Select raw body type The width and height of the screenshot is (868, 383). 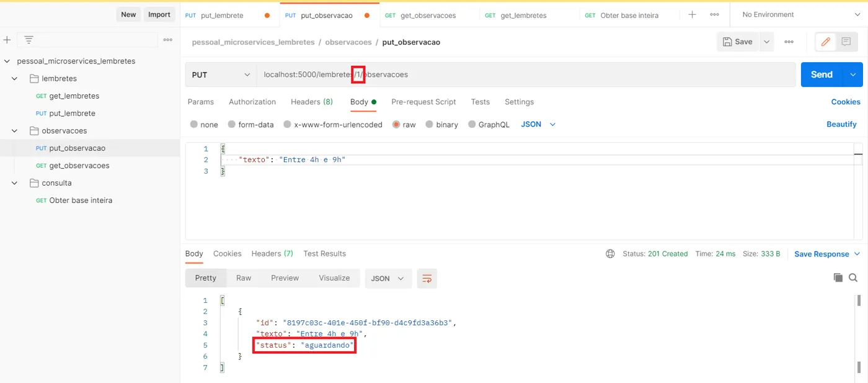pyautogui.click(x=396, y=124)
